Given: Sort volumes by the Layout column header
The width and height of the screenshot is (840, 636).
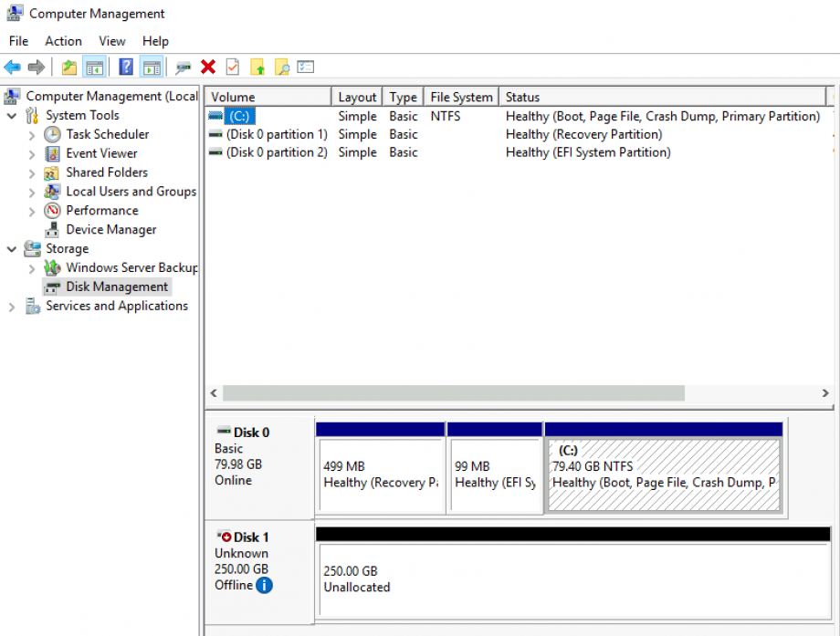Looking at the screenshot, I should click(x=357, y=96).
